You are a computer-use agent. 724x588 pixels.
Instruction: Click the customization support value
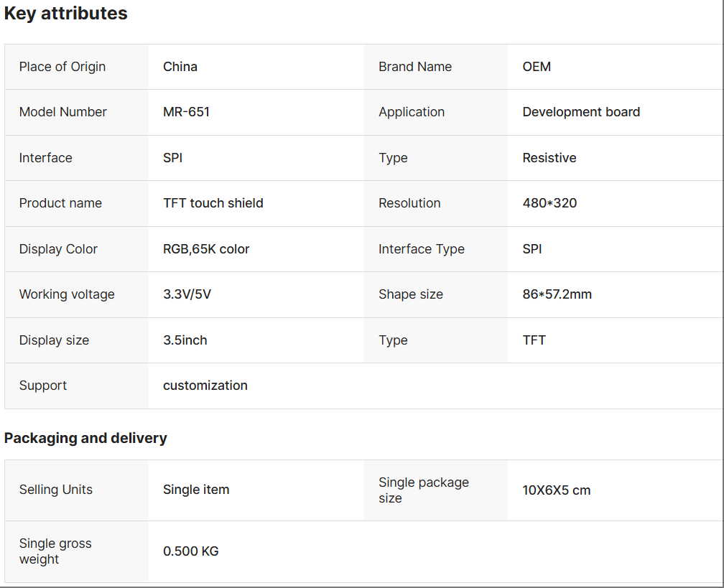coord(205,386)
